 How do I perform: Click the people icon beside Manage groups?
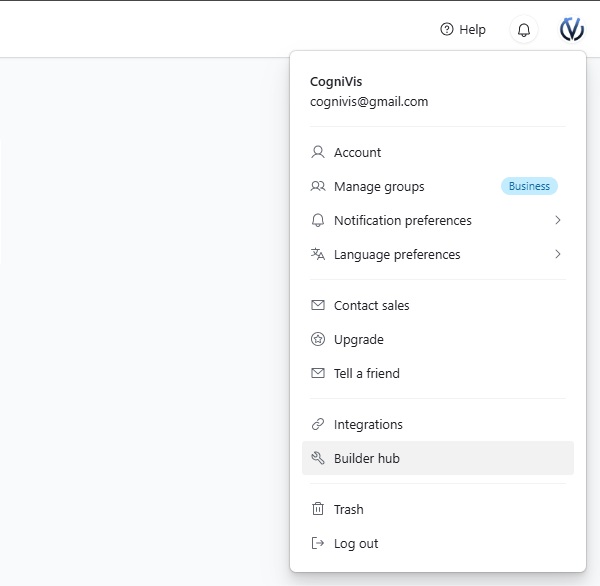(x=318, y=187)
